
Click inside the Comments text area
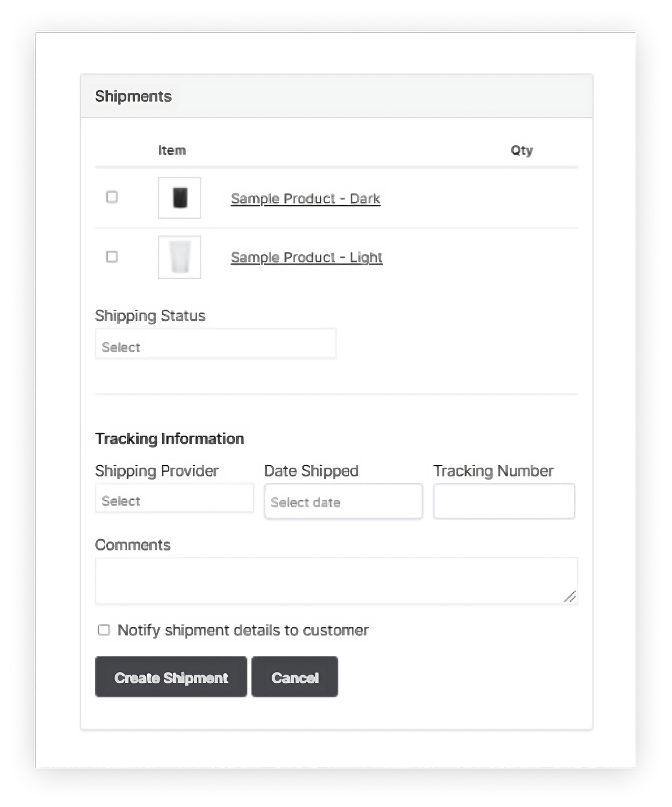336,580
